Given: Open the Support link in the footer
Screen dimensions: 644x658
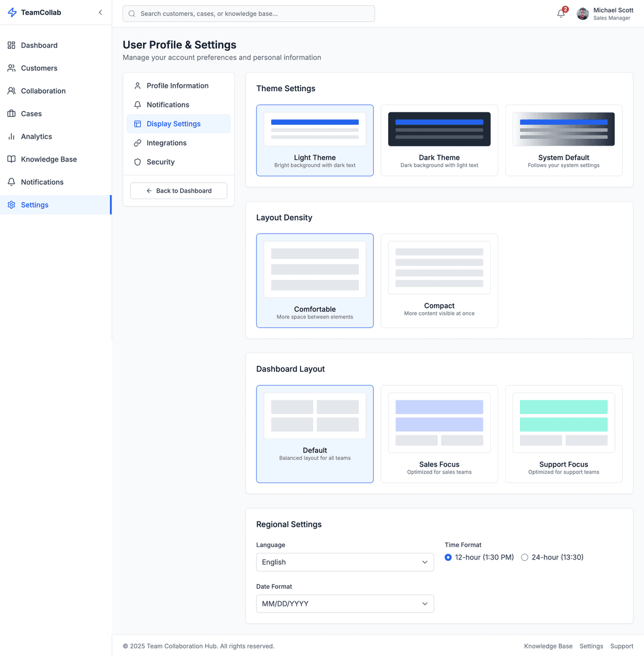Looking at the screenshot, I should point(621,646).
